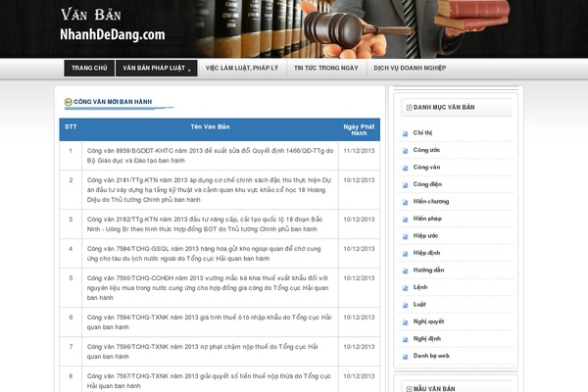Click the Văn Bản NhanhDeDang.com logo
The image size is (588, 392).
pos(113,24)
